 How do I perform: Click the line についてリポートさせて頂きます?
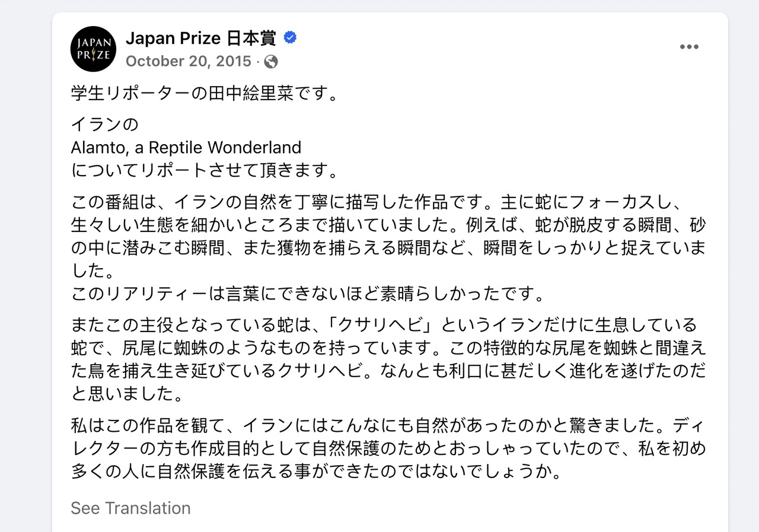click(205, 170)
